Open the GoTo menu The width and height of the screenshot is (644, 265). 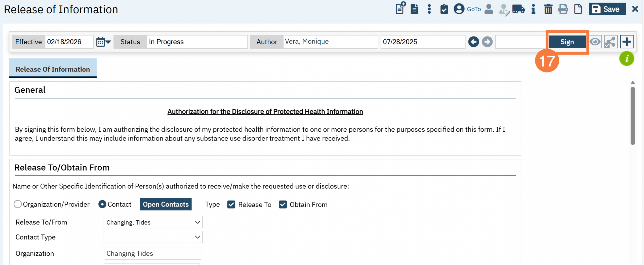[467, 9]
